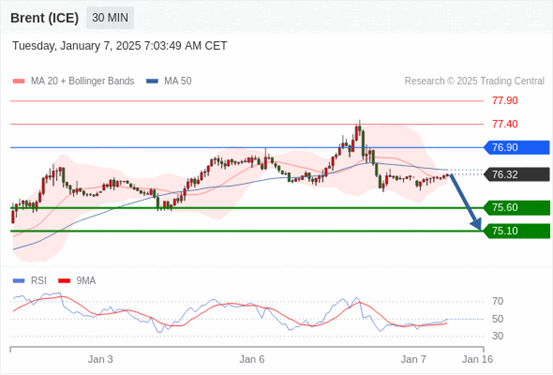Click the MA 50 blue legend swatch
This screenshot has height=375, width=553.
coord(152,81)
